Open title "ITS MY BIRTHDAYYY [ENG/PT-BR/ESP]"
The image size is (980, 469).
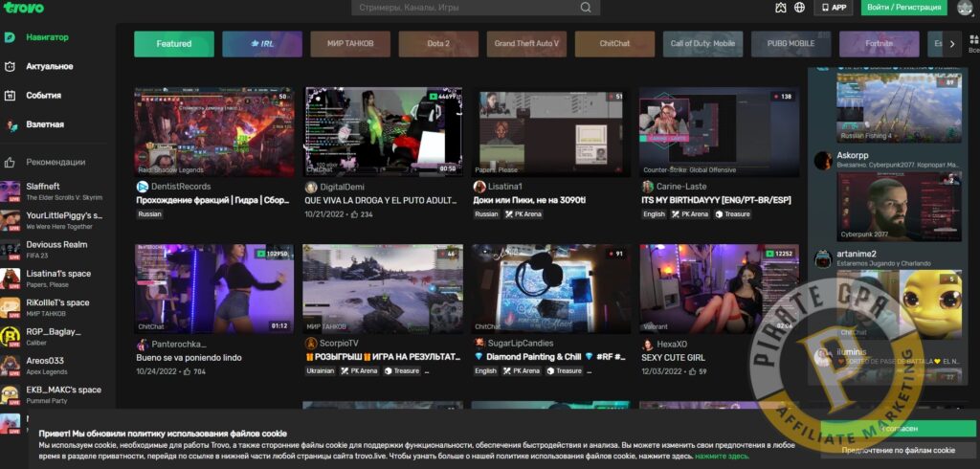click(x=716, y=201)
